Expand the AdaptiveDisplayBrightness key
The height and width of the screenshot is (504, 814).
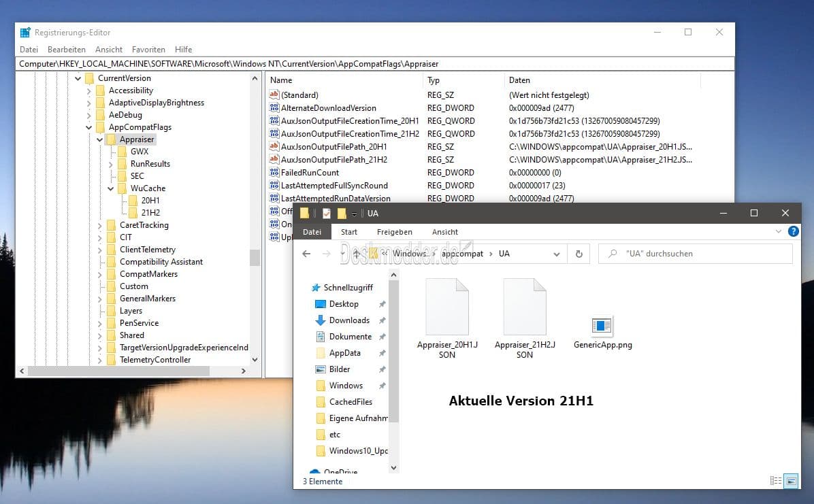88,103
